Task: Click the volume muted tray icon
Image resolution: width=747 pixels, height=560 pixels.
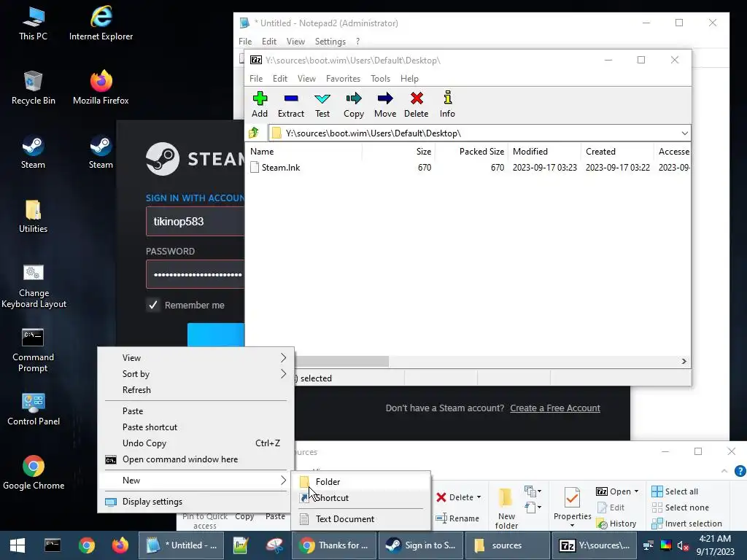Action: [x=683, y=545]
